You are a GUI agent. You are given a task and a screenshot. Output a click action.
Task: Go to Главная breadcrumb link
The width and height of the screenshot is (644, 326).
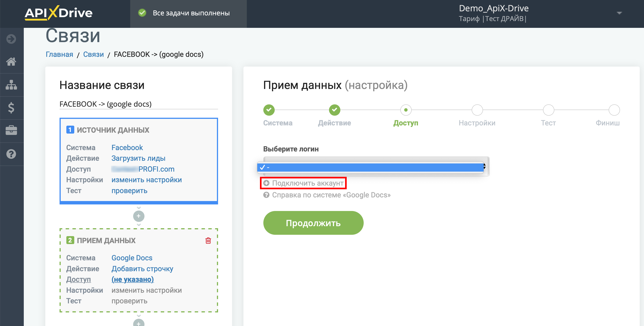[59, 54]
